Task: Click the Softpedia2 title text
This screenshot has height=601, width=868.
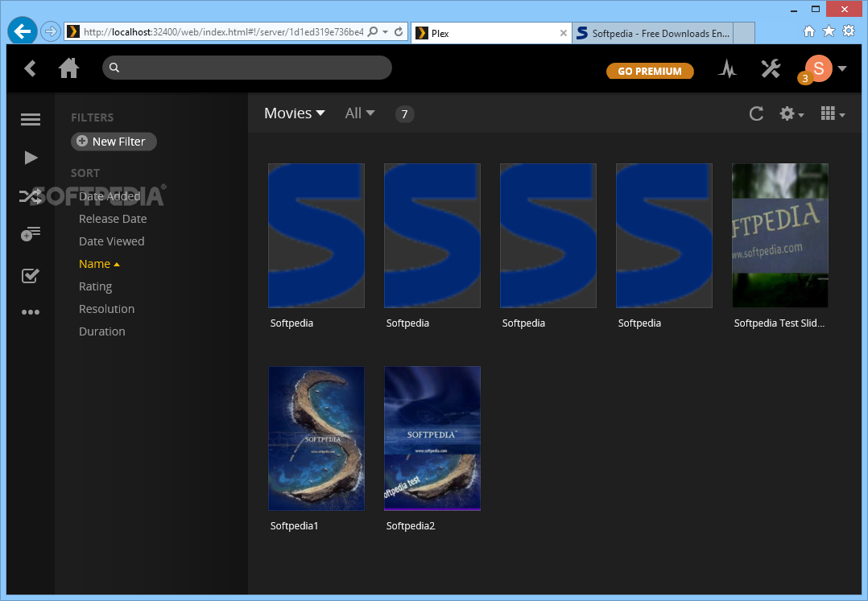Action: [411, 526]
